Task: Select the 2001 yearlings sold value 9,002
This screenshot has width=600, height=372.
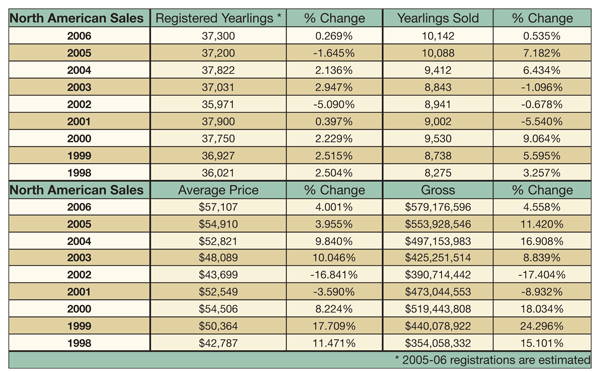Action: click(438, 121)
